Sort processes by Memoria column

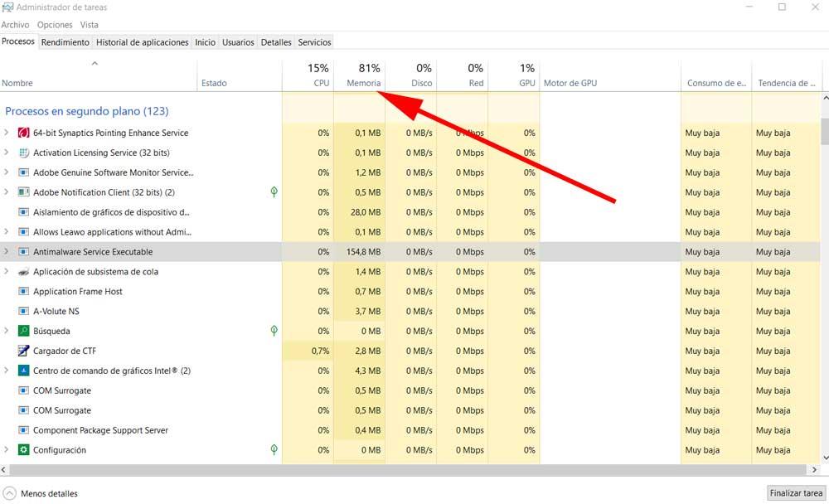tap(359, 75)
